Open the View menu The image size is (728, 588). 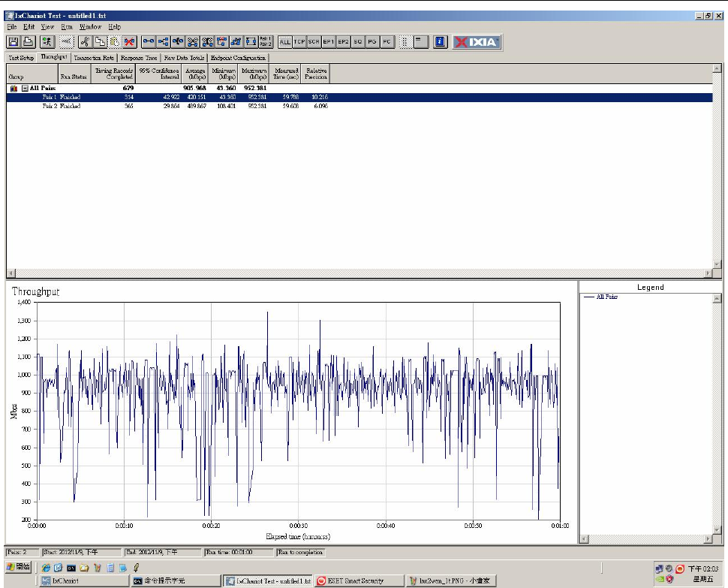47,26
